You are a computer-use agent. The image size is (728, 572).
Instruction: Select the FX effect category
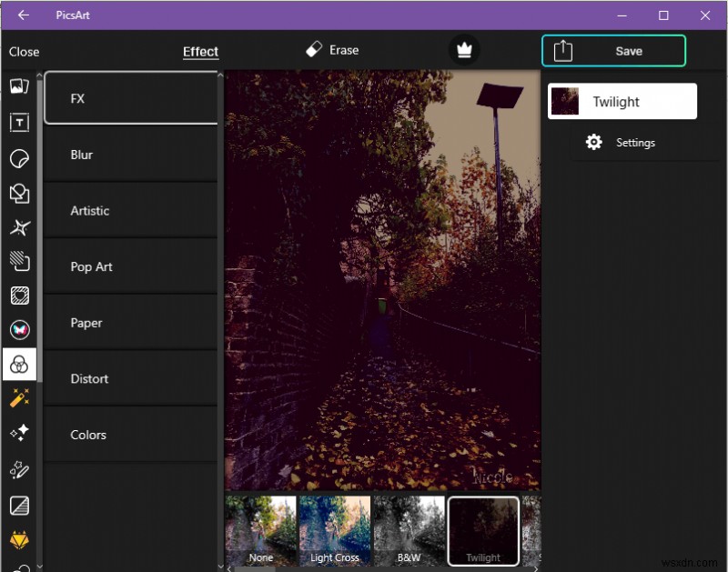tap(131, 98)
